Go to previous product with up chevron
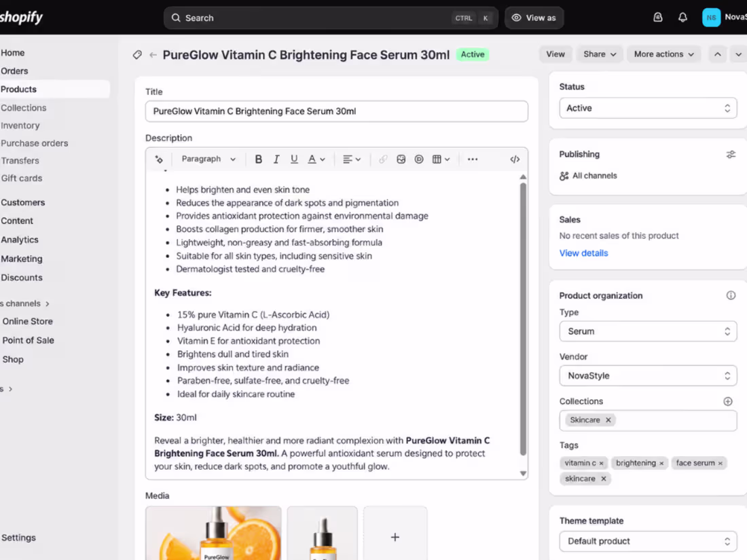 tap(718, 54)
